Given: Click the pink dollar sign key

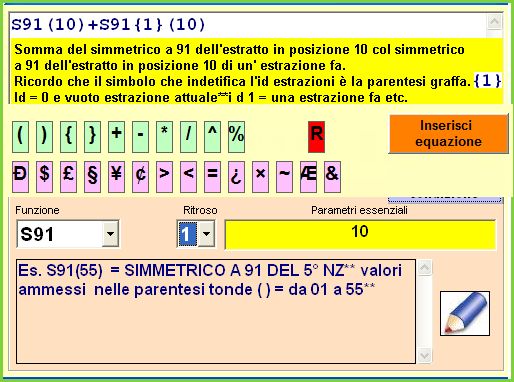Looking at the screenshot, I should (x=44, y=177).
